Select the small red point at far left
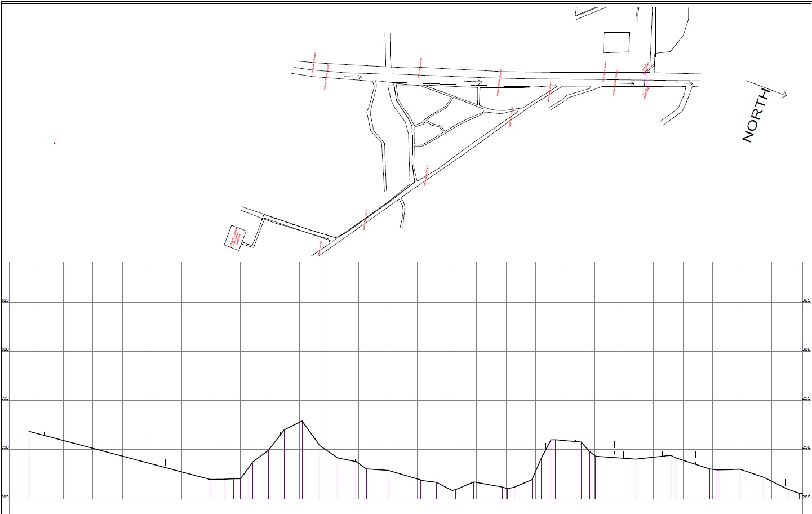The image size is (812, 514). [55, 143]
